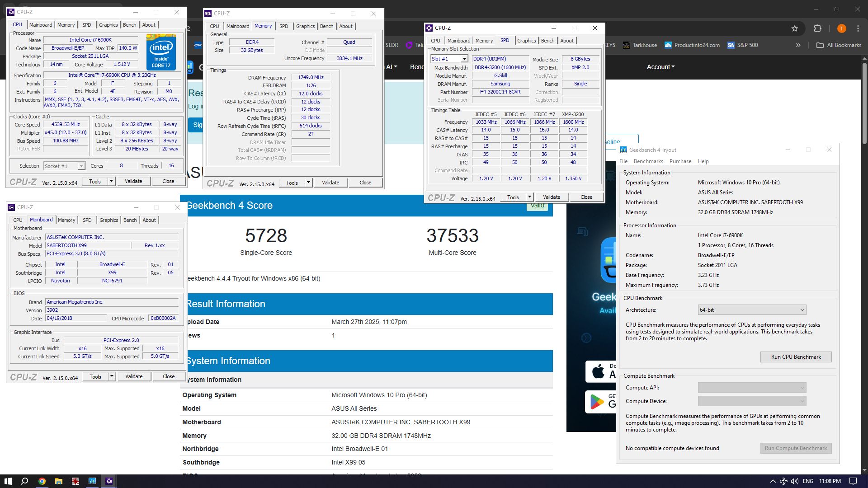Screen dimensions: 868x488
Task: Open the Geekbench Purchase menu
Action: pos(680,161)
